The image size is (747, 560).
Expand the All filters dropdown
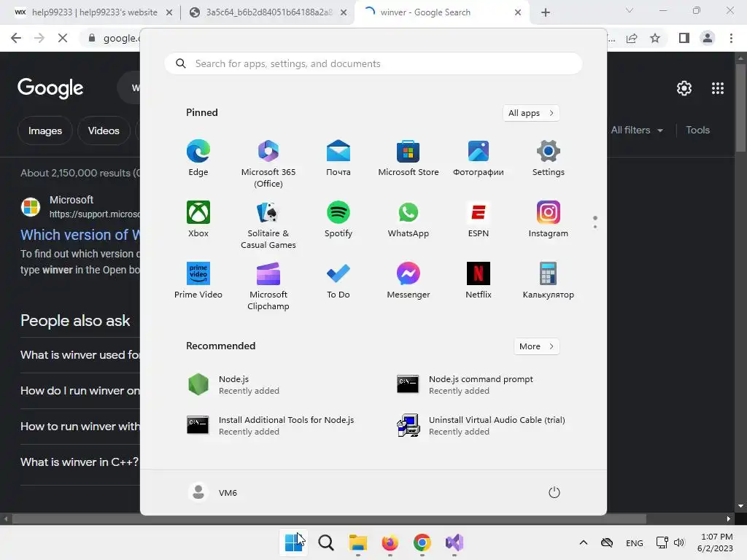pyautogui.click(x=636, y=130)
